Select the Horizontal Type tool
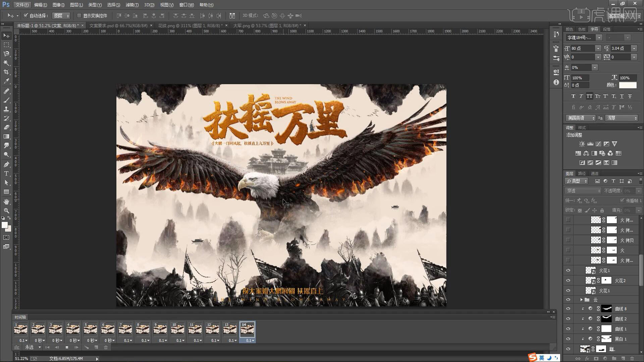644x362 pixels. (x=6, y=173)
